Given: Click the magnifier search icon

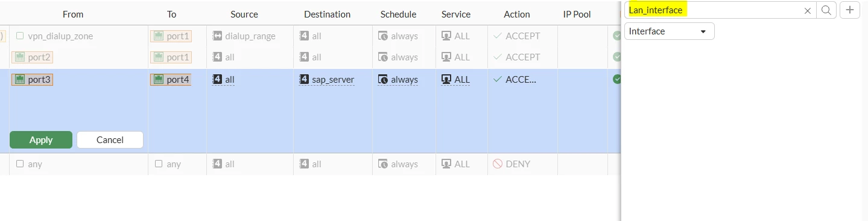Looking at the screenshot, I should tap(826, 10).
